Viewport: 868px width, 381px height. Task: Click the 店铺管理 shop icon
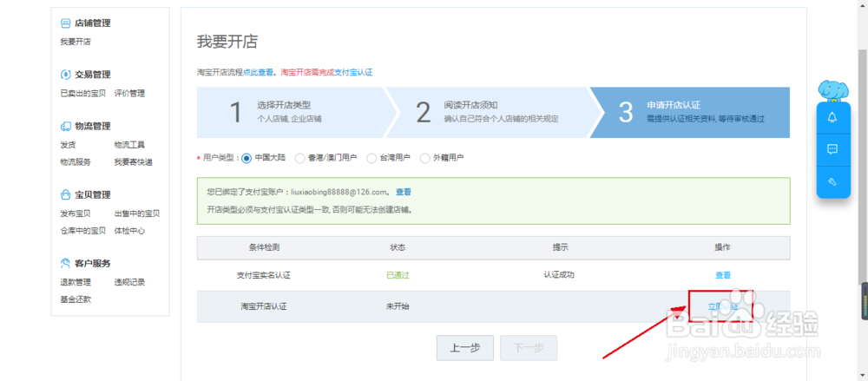65,23
